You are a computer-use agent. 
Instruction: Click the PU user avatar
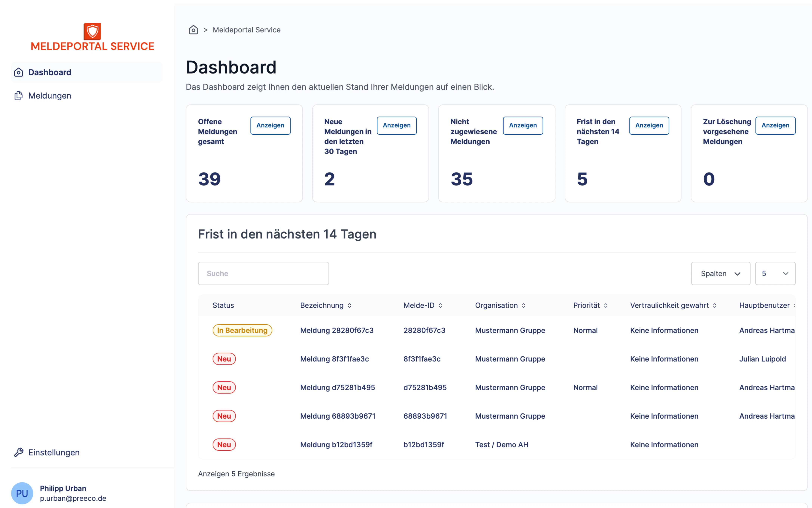[22, 493]
